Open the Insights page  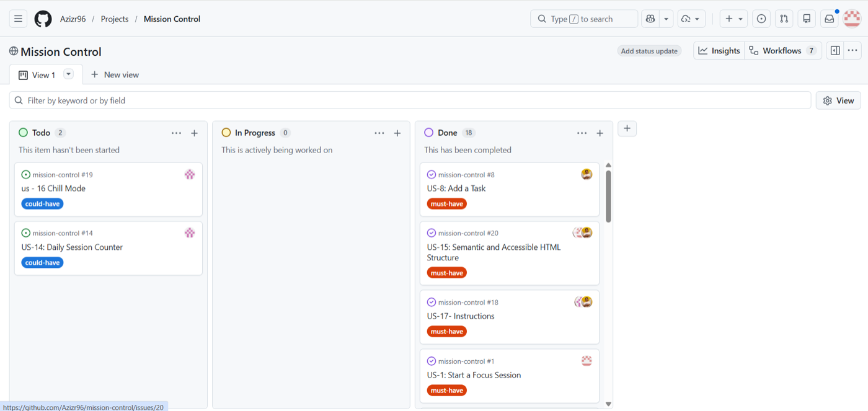(x=719, y=51)
